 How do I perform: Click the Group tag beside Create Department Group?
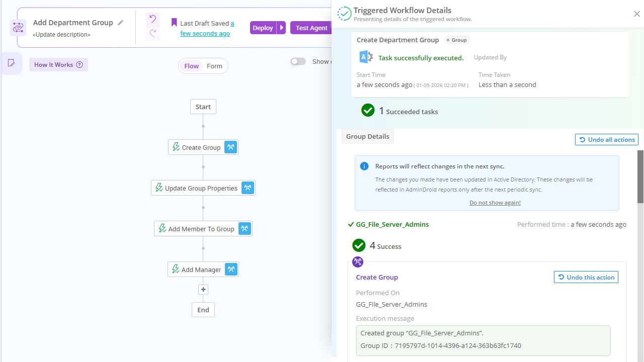tap(457, 40)
